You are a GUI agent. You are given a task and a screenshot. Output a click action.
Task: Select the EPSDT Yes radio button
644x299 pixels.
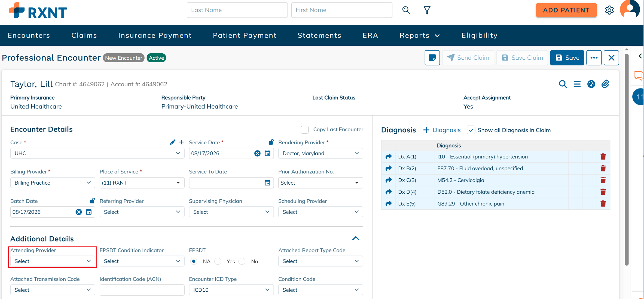(218, 261)
